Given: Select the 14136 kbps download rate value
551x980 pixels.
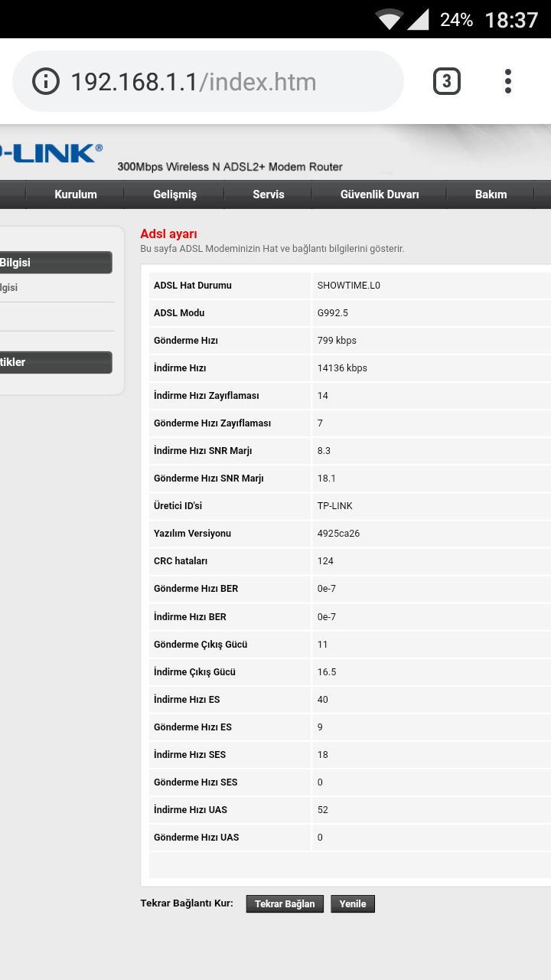Looking at the screenshot, I should click(342, 368).
